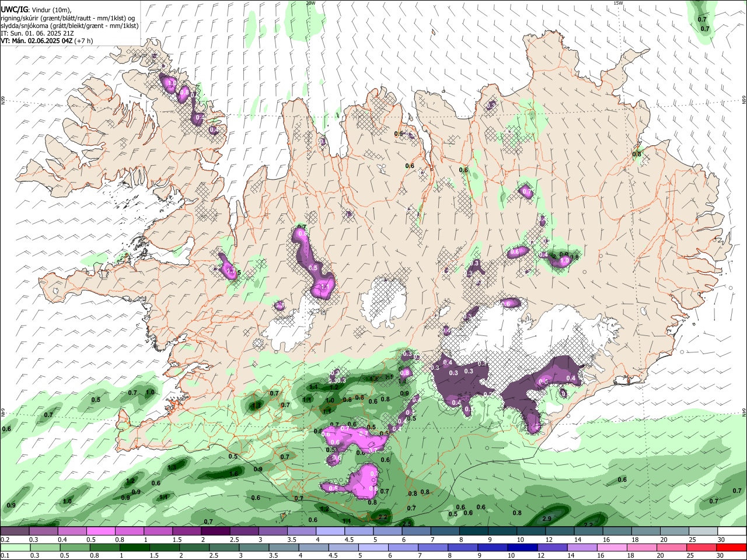Click the upper legend swatch for 6–7
The image size is (747, 560).
pos(416,531)
